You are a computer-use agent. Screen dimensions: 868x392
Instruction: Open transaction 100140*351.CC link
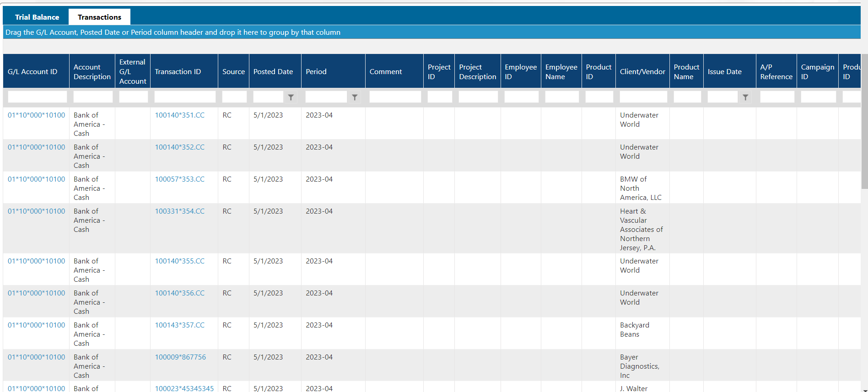point(179,115)
